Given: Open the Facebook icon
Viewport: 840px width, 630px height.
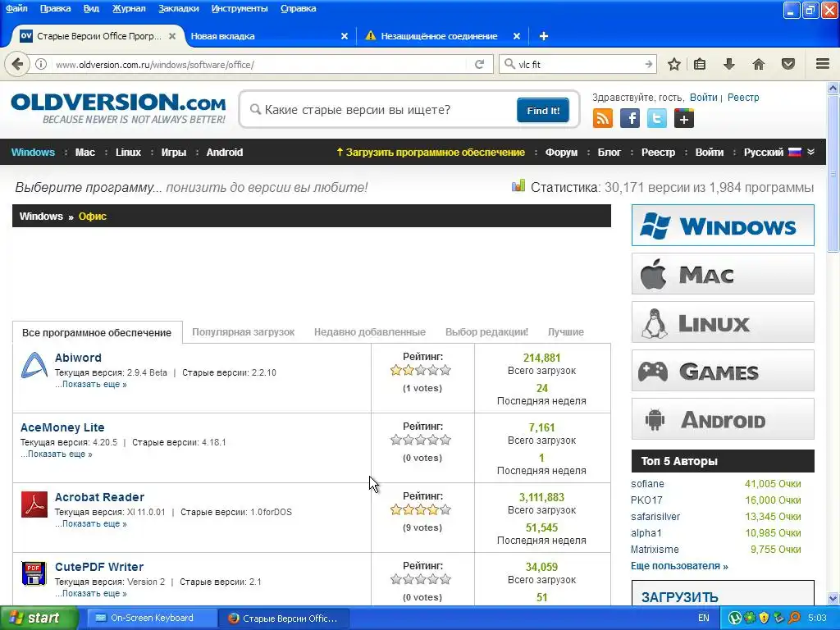Looking at the screenshot, I should coord(630,118).
